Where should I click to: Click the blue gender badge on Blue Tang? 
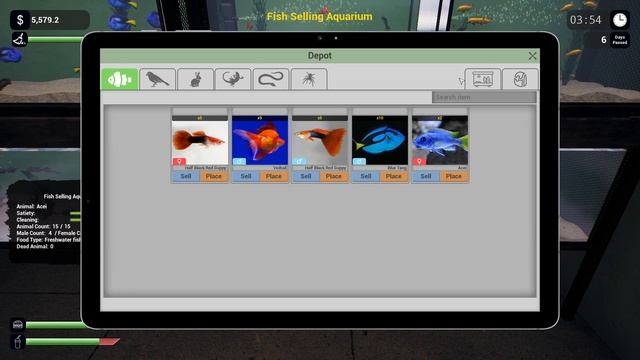coord(359,161)
